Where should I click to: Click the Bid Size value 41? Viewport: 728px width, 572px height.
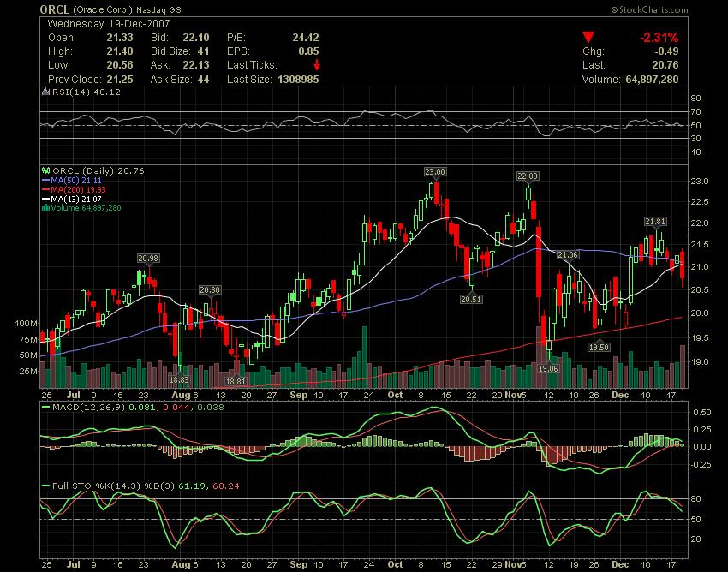pos(203,51)
